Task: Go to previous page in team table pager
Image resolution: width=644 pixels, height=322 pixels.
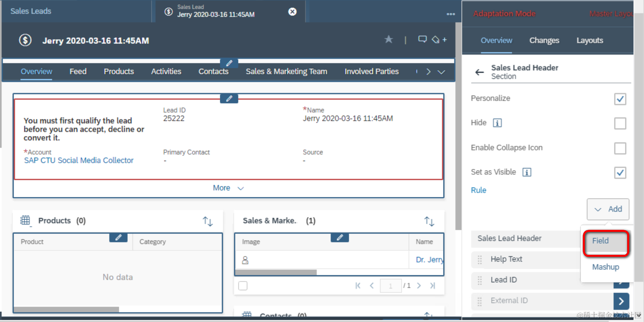Action: tap(371, 285)
